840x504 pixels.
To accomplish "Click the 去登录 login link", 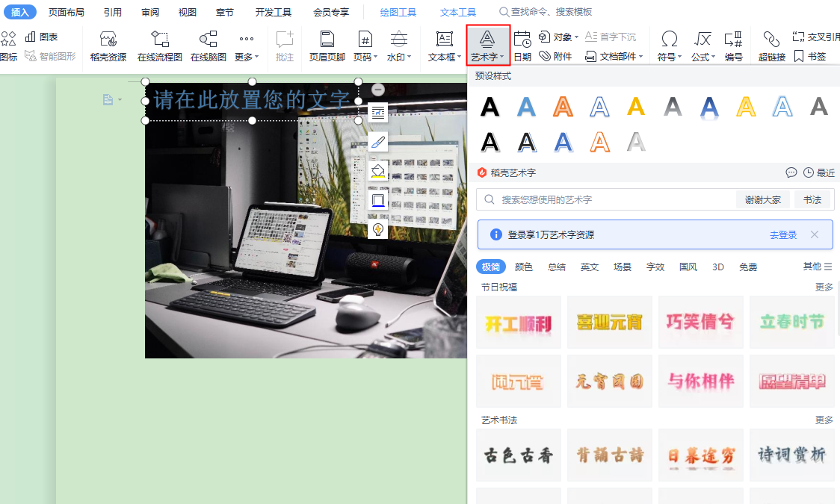I will [x=783, y=234].
